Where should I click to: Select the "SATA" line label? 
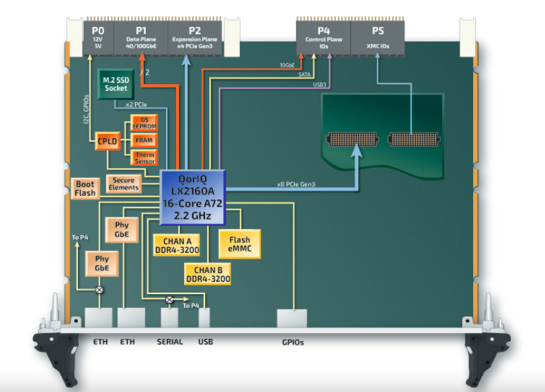[x=304, y=75]
